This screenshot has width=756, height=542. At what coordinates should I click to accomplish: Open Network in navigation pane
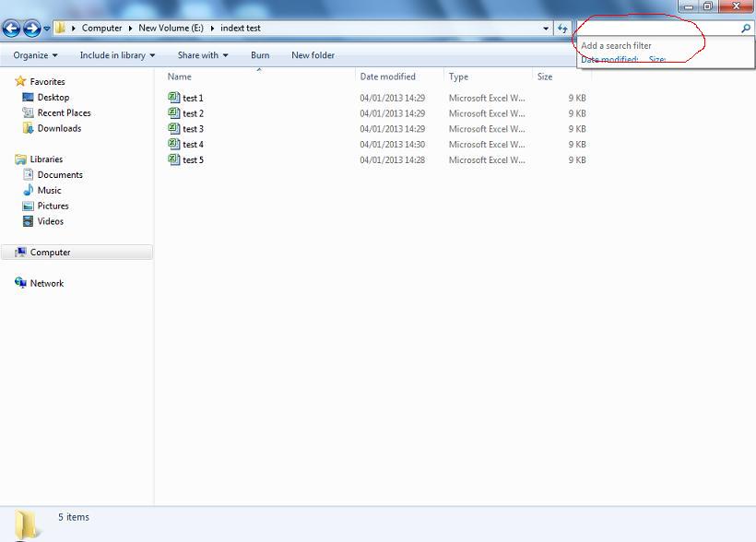(47, 283)
